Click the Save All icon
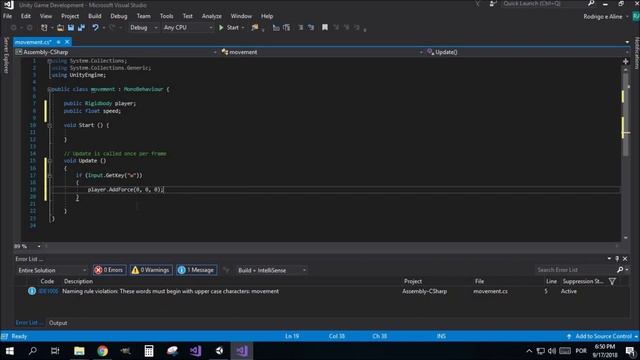 click(x=81, y=28)
